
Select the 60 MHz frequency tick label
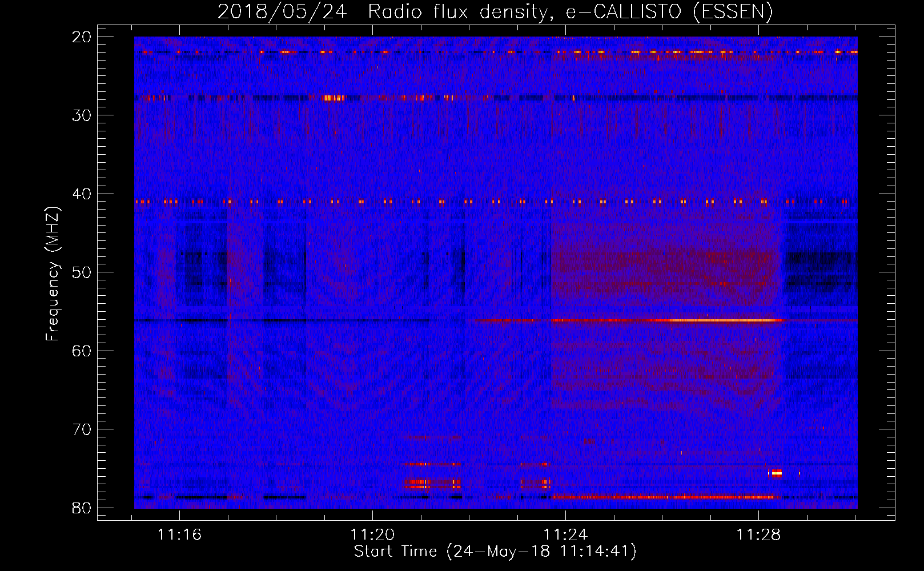click(x=82, y=351)
